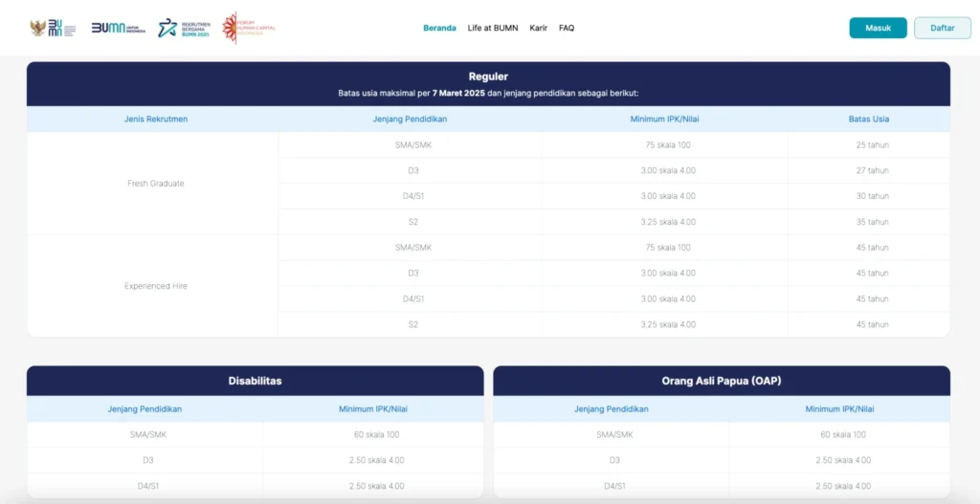
Task: Click the BUMN Untuk Indonesia logo
Action: (118, 28)
